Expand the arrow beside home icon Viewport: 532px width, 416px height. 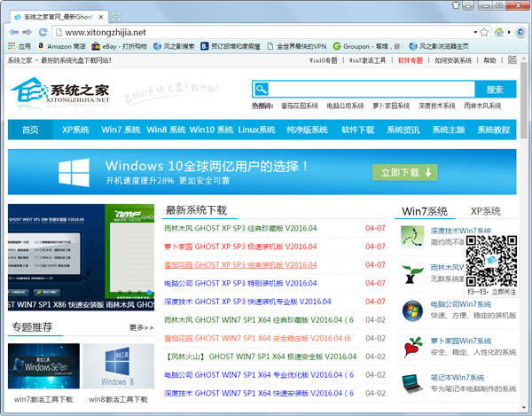click(509, 32)
